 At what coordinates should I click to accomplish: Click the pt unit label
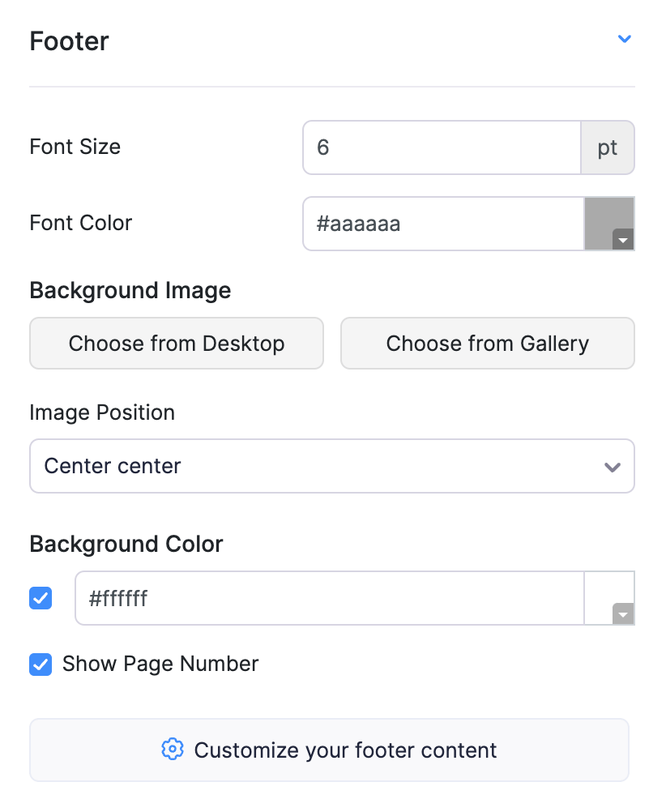coord(608,147)
